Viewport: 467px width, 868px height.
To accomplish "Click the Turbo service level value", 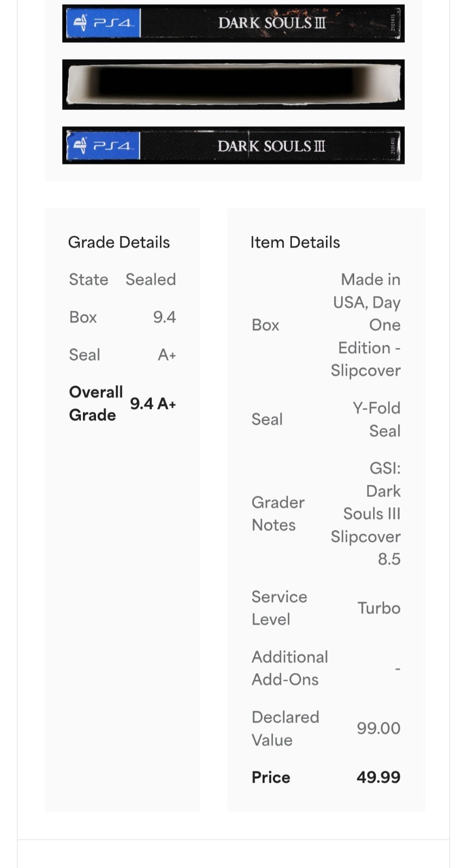I will point(379,608).
